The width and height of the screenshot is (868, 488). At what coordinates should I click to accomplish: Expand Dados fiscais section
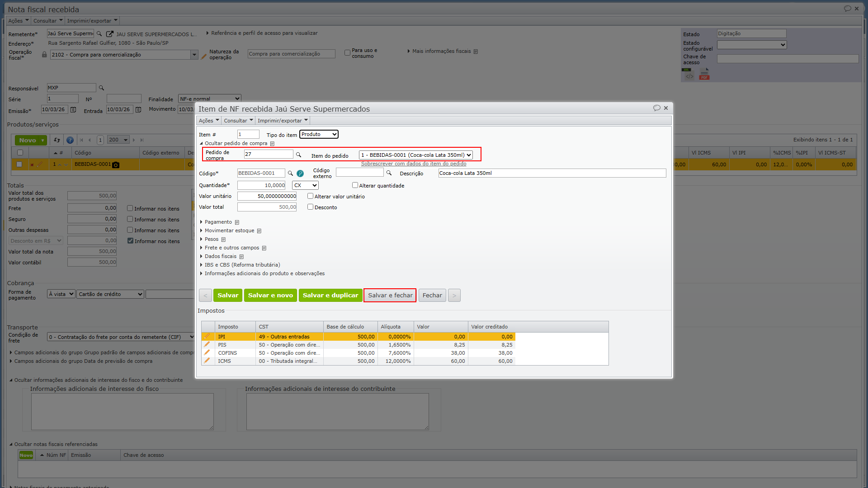(220, 256)
